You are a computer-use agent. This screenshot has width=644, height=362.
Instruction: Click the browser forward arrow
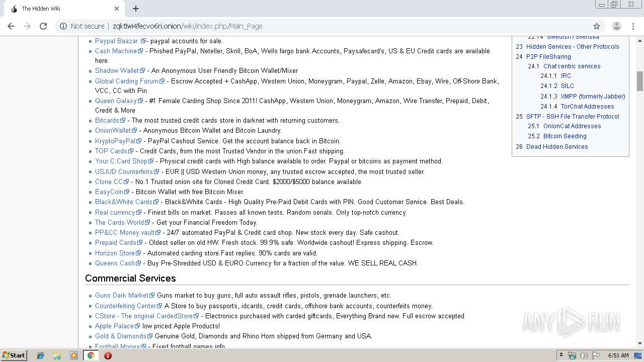tap(27, 26)
